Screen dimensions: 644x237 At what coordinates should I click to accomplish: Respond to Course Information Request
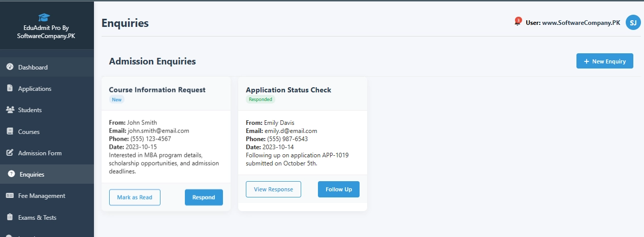204,197
